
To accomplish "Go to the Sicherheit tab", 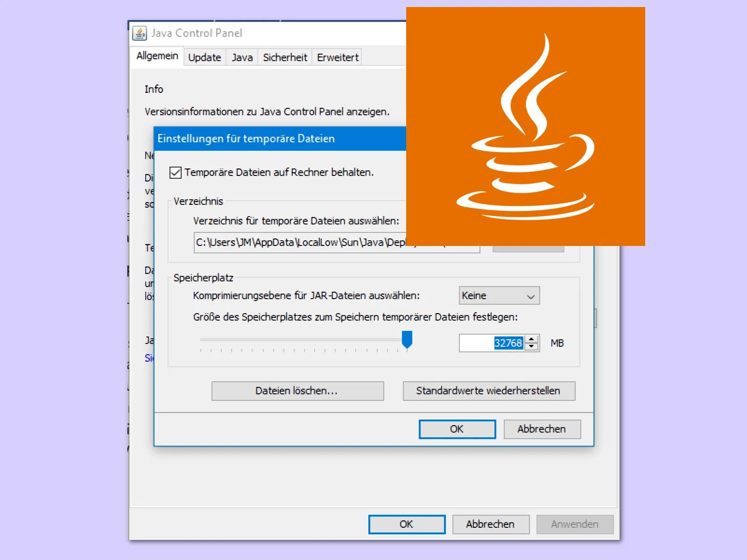I will 285,57.
